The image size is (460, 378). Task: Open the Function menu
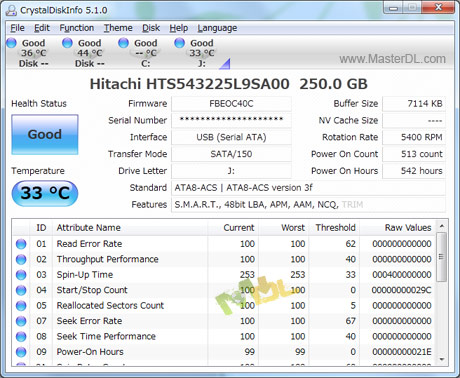click(77, 28)
